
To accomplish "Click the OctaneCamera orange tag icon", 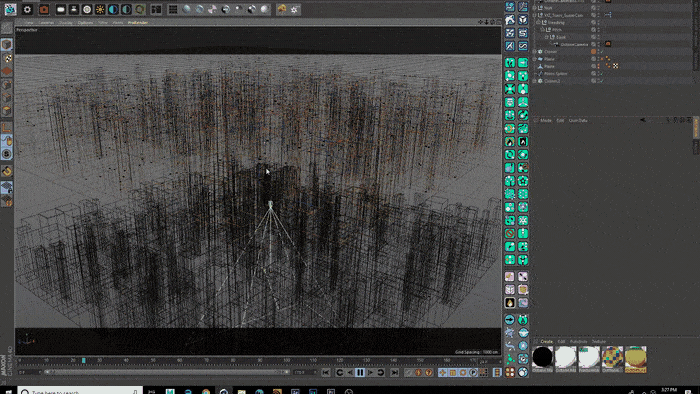I will click(x=608, y=44).
